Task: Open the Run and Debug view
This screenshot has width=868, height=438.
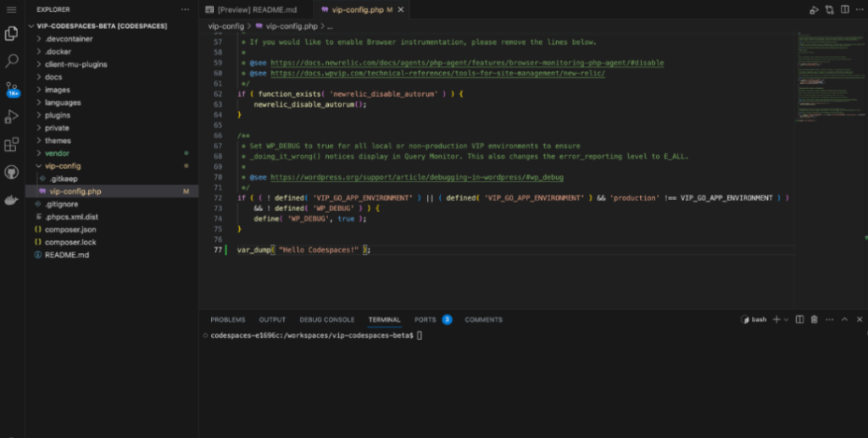Action: click(x=11, y=117)
